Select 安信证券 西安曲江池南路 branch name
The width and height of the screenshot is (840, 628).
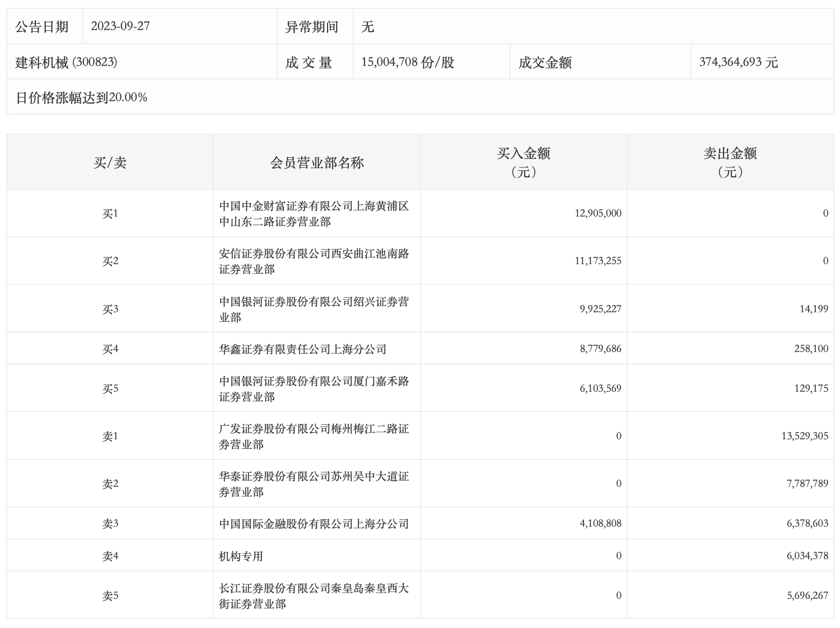pyautogui.click(x=314, y=261)
